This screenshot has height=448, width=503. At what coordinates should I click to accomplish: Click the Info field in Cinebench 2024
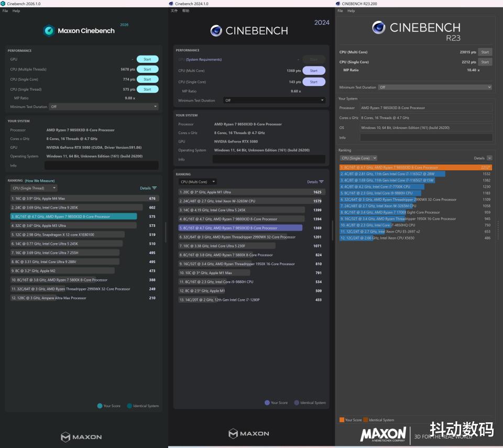(x=269, y=159)
